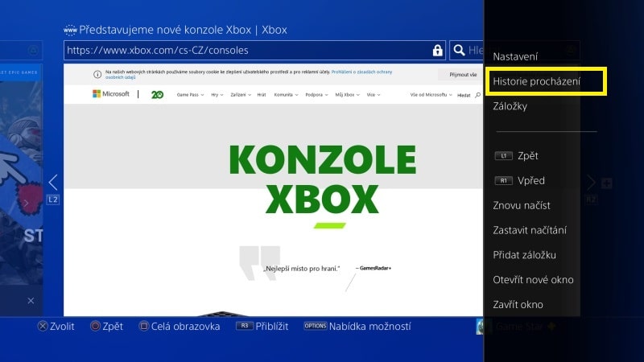The width and height of the screenshot is (644, 362).
Task: Click the L2 button indicator
Action: pyautogui.click(x=53, y=200)
